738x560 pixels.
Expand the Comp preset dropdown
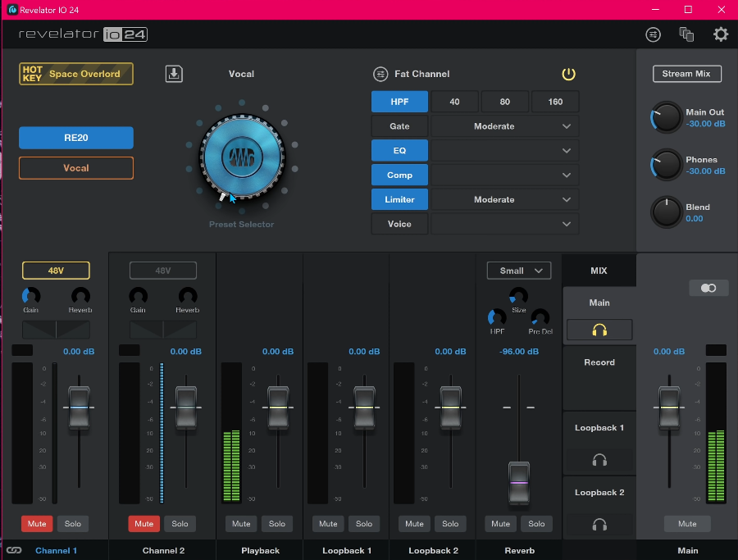(505, 175)
